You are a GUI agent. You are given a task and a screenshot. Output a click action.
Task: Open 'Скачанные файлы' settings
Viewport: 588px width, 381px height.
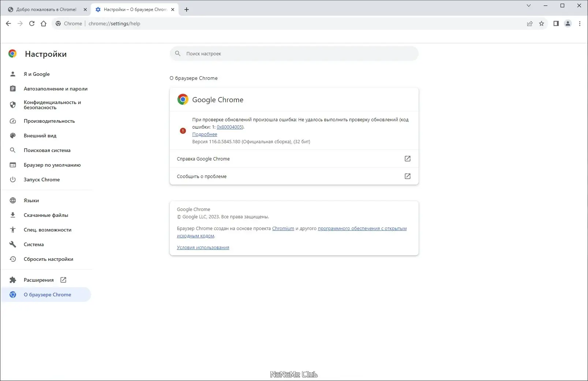coord(46,215)
